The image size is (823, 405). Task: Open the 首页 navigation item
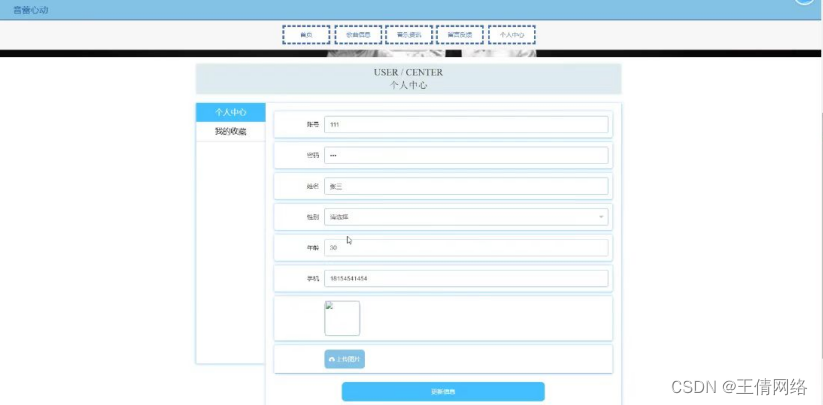pyautogui.click(x=306, y=35)
